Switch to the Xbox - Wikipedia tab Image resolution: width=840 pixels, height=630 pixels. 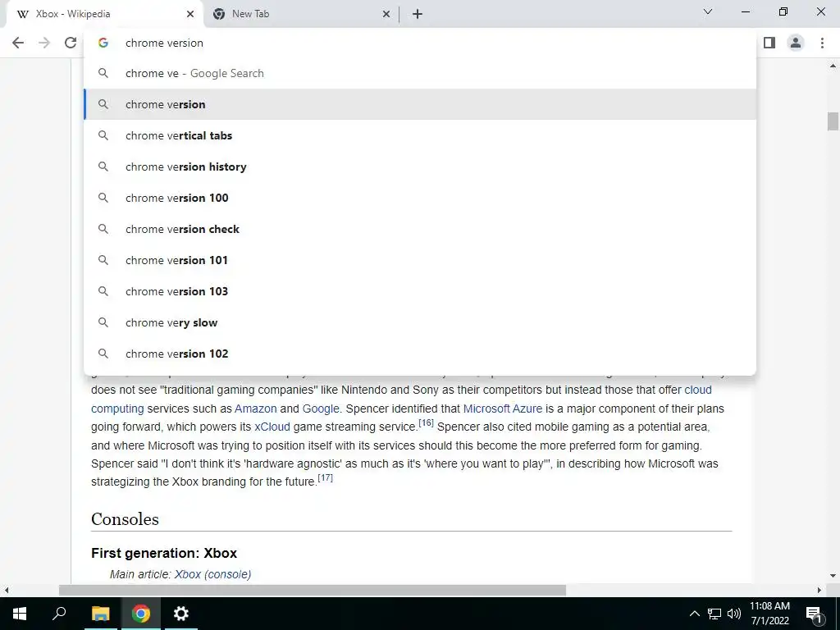point(104,14)
